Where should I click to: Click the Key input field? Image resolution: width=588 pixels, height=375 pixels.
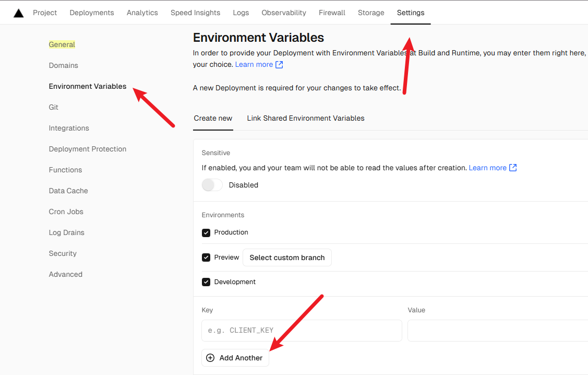coord(302,331)
